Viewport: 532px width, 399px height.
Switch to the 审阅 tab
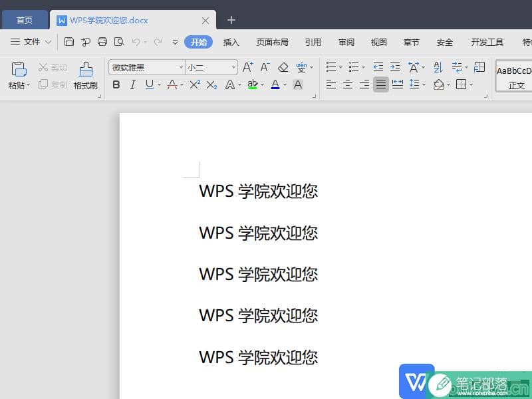pyautogui.click(x=346, y=42)
